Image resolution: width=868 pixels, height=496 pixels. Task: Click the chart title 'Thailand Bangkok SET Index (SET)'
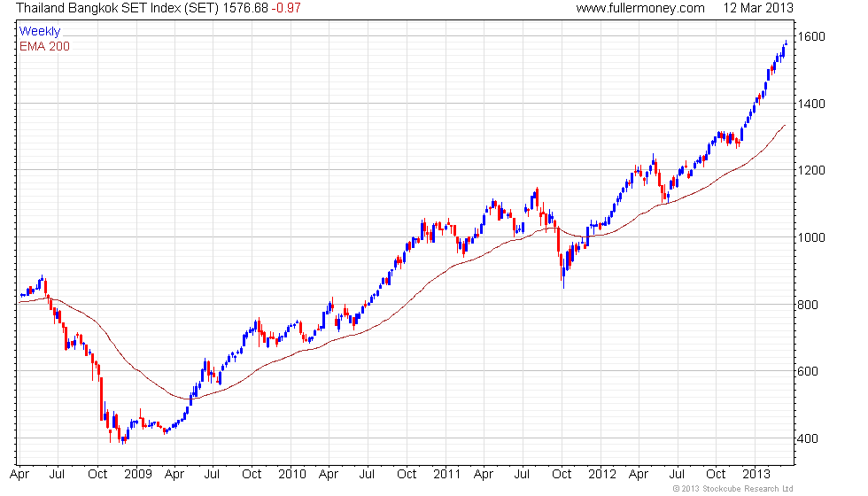(x=117, y=8)
